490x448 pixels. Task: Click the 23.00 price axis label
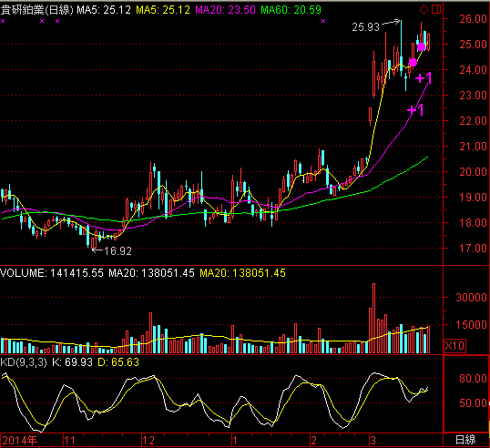pos(473,96)
